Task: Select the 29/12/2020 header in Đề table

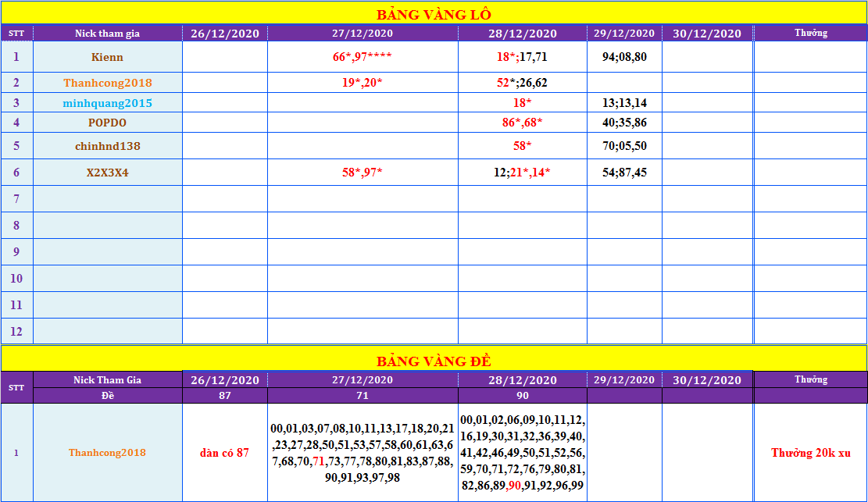Action: pos(624,379)
